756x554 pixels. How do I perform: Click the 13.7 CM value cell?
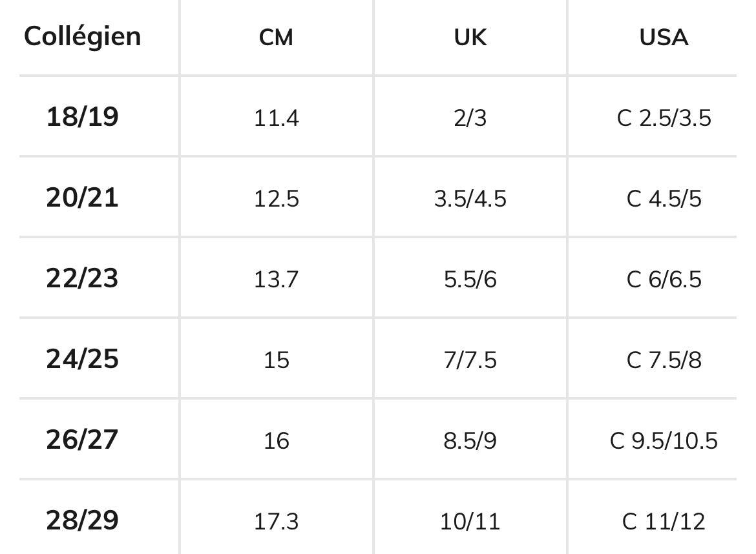pos(276,280)
